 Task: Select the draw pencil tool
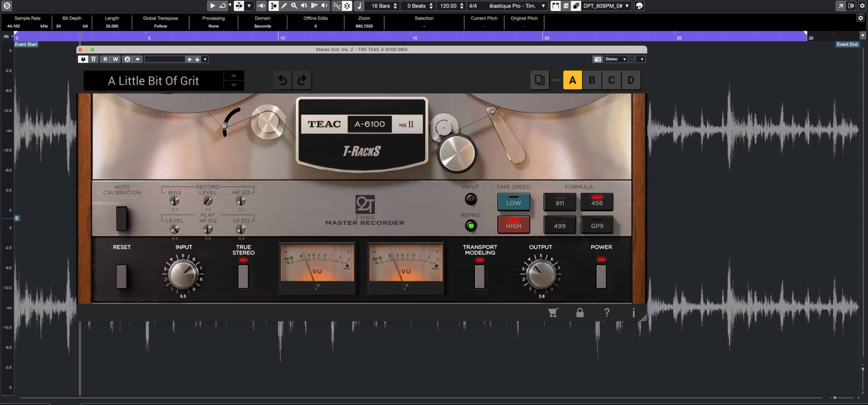[x=284, y=6]
